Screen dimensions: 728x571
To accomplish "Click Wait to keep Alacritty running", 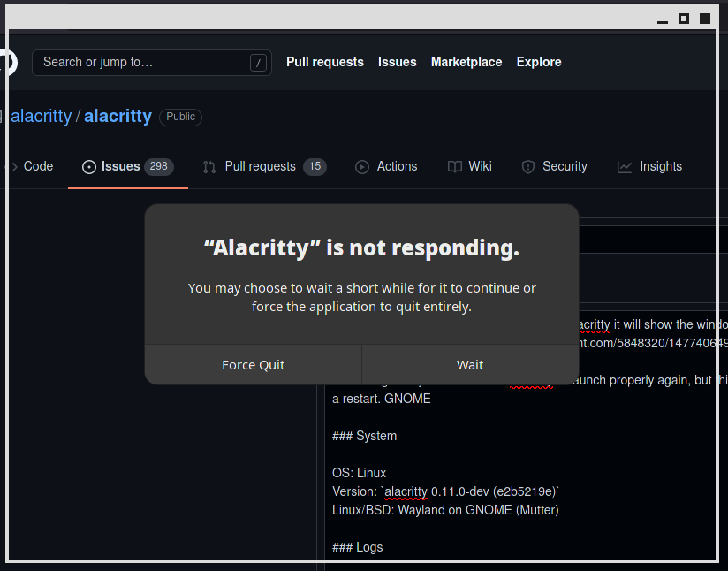I will pos(470,365).
